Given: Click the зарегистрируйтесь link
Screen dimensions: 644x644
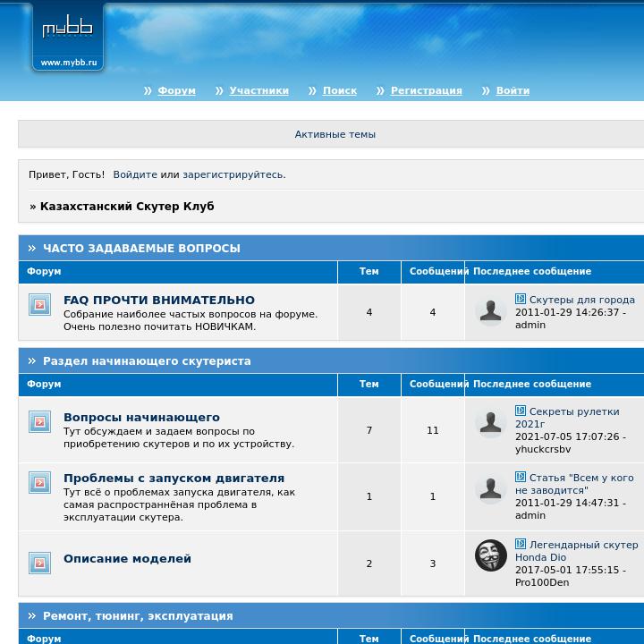Looking at the screenshot, I should 233,174.
